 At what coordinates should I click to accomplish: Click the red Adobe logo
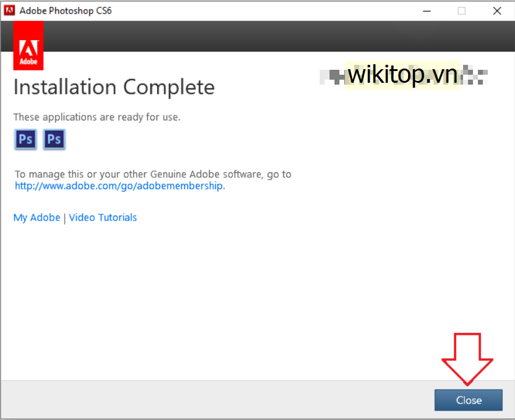click(x=28, y=45)
